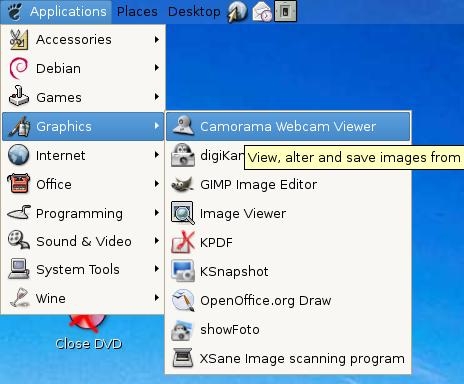Click the GIMP mascot icon
Screen dimensions: 464x384
pos(183,184)
